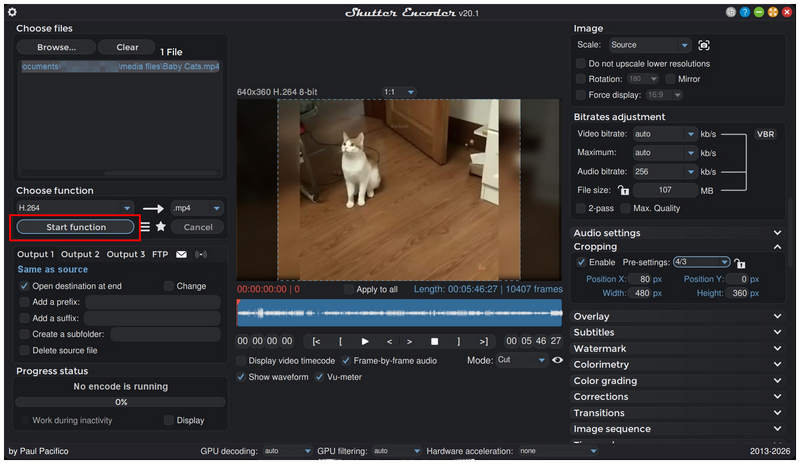The height and width of the screenshot is (464, 800).
Task: Click the play button under the waveform
Action: [365, 341]
